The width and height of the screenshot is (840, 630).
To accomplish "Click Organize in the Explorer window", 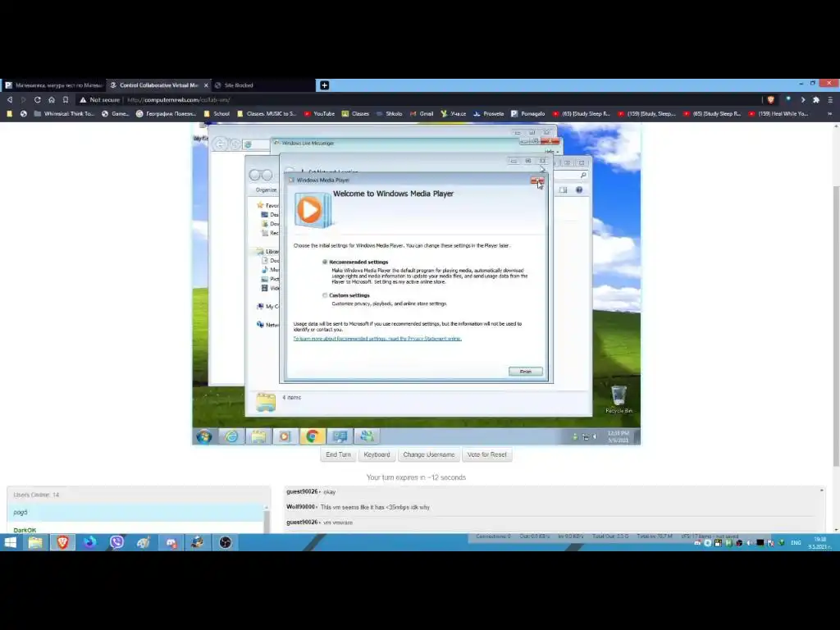I will [267, 189].
